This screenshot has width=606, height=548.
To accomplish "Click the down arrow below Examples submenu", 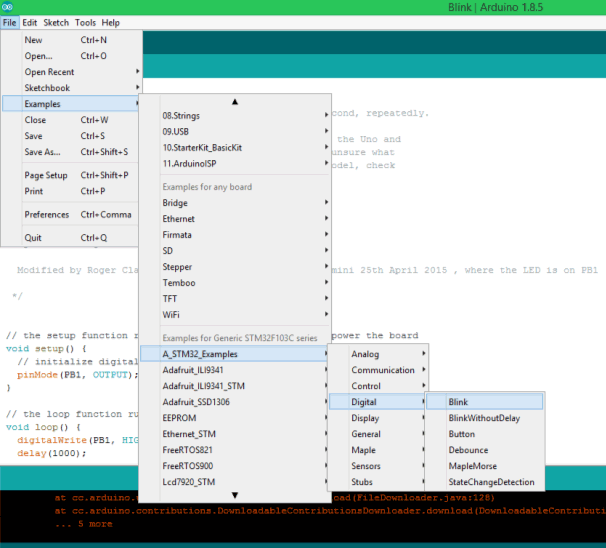I will [235, 495].
